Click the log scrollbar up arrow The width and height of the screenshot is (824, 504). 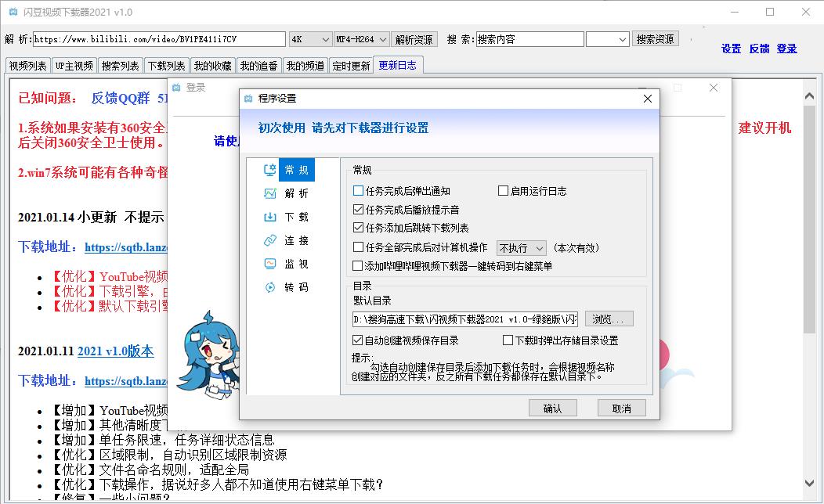[x=809, y=95]
